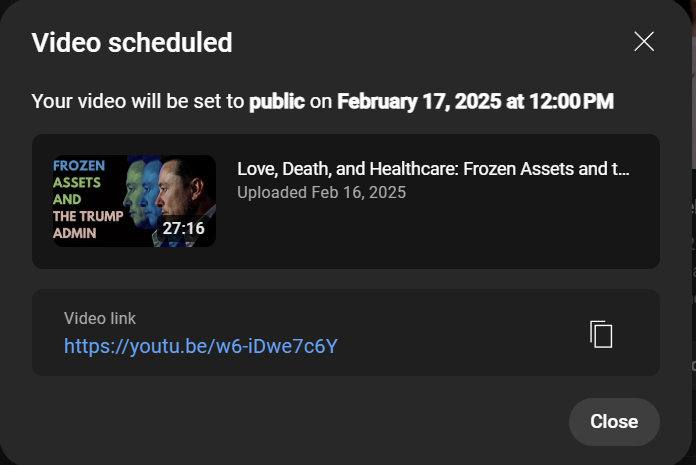Select the Love, Death, and Healthcare title
Viewport: 696px width, 465px height.
pos(433,169)
